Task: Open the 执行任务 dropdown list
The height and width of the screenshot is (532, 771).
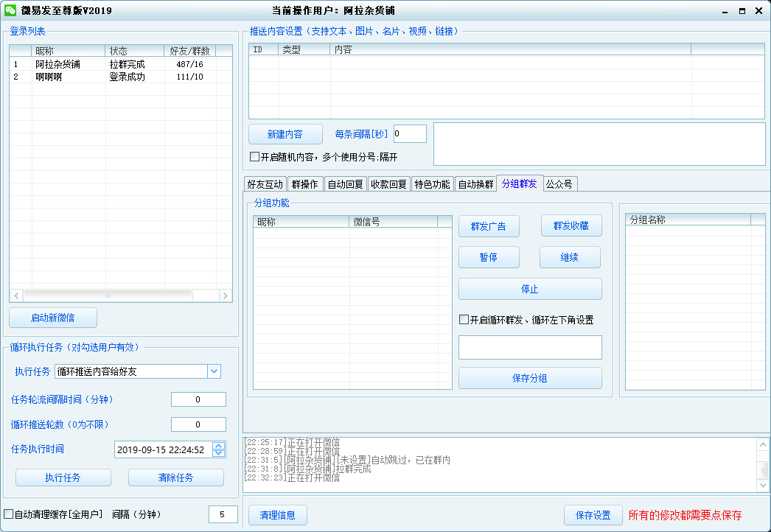Action: 214,371
